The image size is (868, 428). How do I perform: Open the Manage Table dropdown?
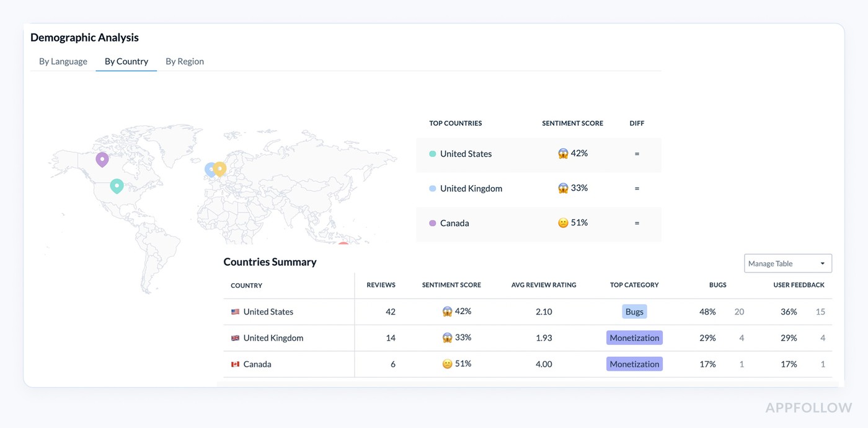coord(787,263)
